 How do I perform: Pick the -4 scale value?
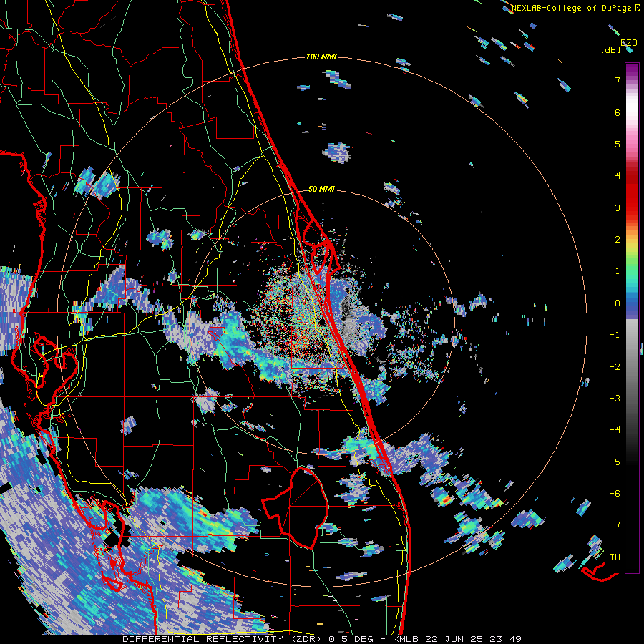tap(615, 430)
